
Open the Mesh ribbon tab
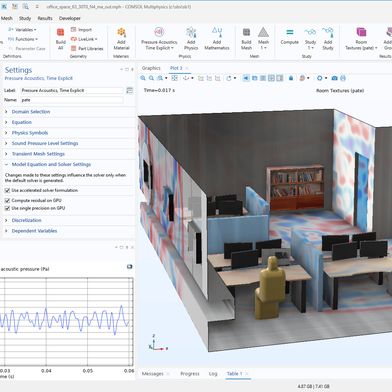pos(7,18)
